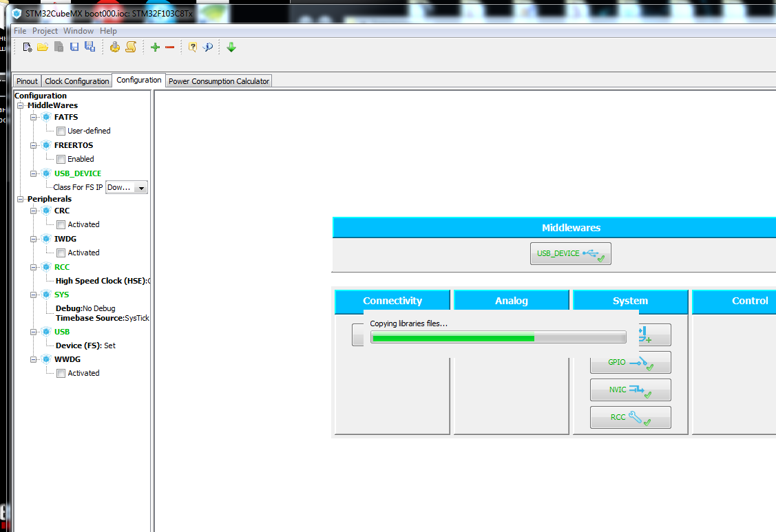Open the About info bubble icon

[208, 47]
